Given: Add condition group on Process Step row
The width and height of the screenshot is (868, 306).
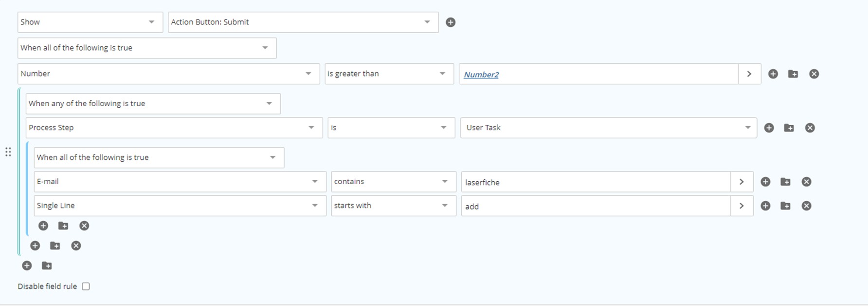Looking at the screenshot, I should [789, 128].
